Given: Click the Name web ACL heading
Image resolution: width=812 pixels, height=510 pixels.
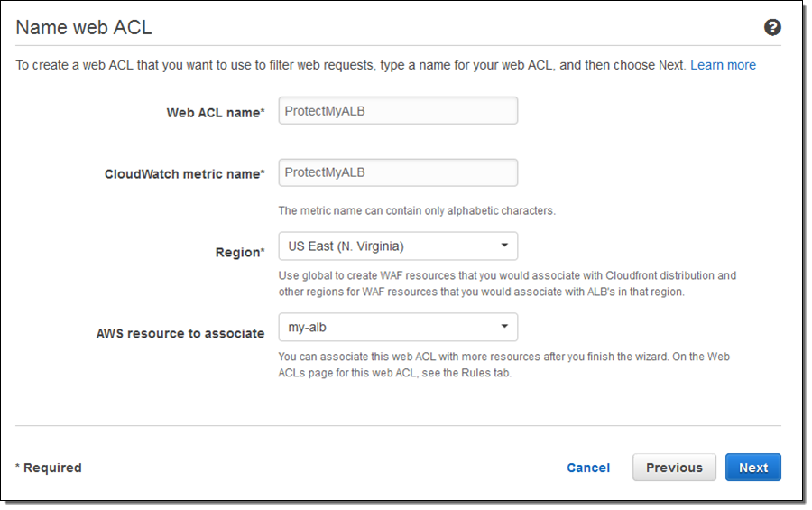Looking at the screenshot, I should coord(84,27).
